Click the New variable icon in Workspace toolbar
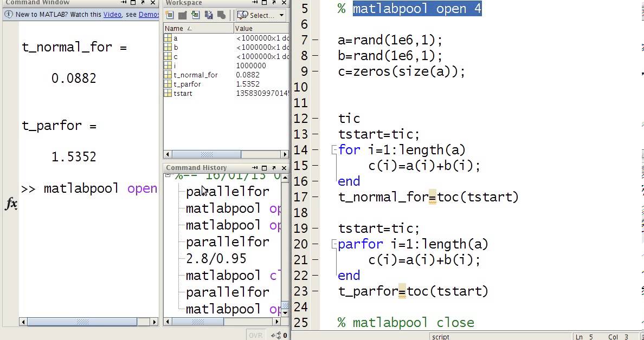644x340 pixels. tap(169, 15)
